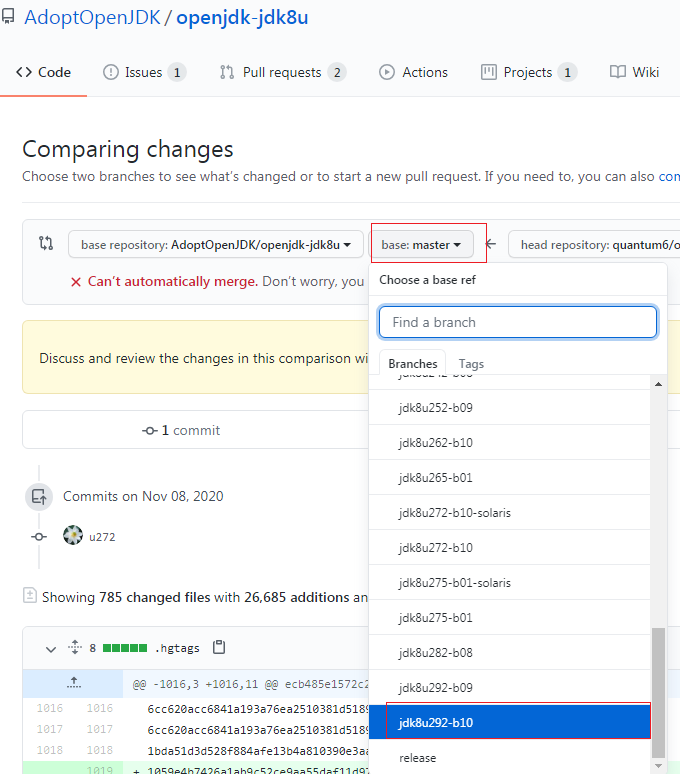
Task: Click line number 1018 in old column
Action: coord(50,750)
